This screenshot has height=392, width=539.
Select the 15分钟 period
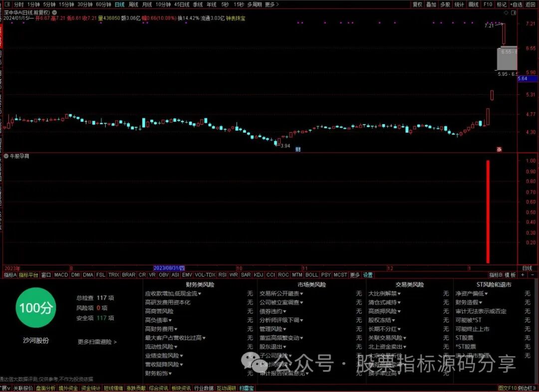pyautogui.click(x=66, y=4)
